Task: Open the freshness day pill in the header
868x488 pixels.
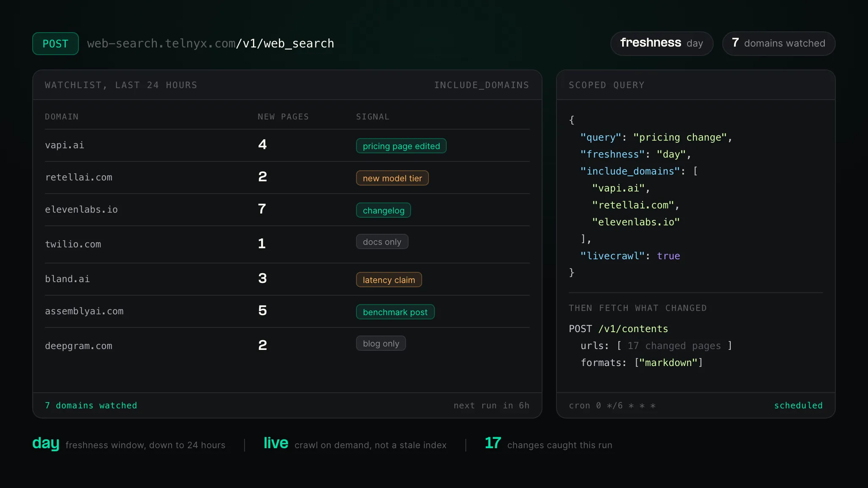Action: pos(662,43)
